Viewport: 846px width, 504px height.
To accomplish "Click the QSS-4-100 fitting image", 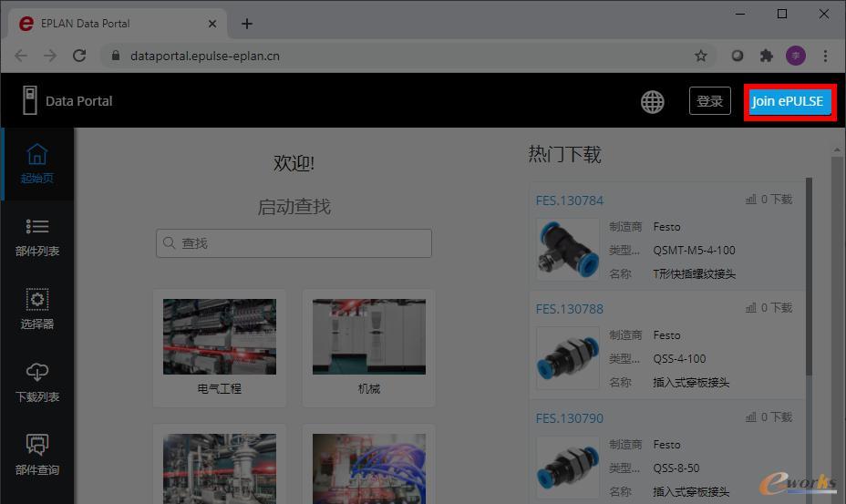I will coord(568,358).
